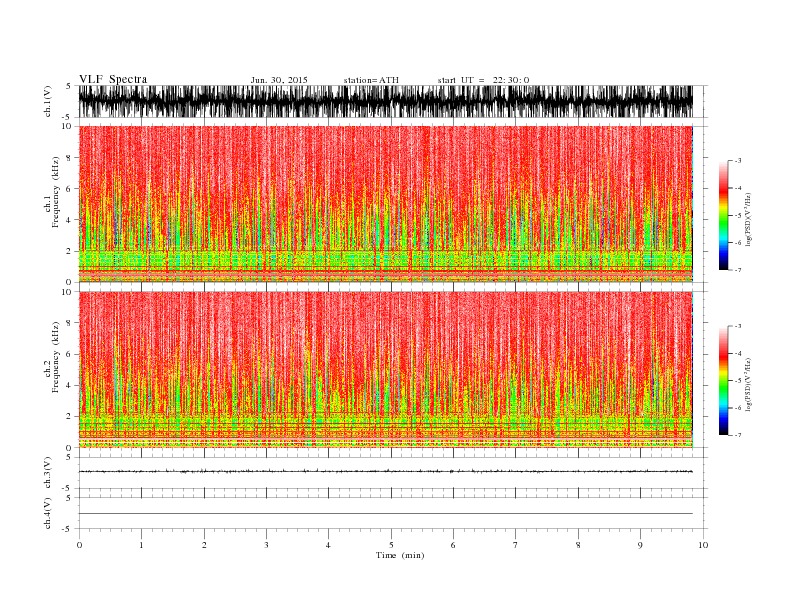Click time axis tick label "9"
Screen dimensions: 792x612
tap(640, 545)
